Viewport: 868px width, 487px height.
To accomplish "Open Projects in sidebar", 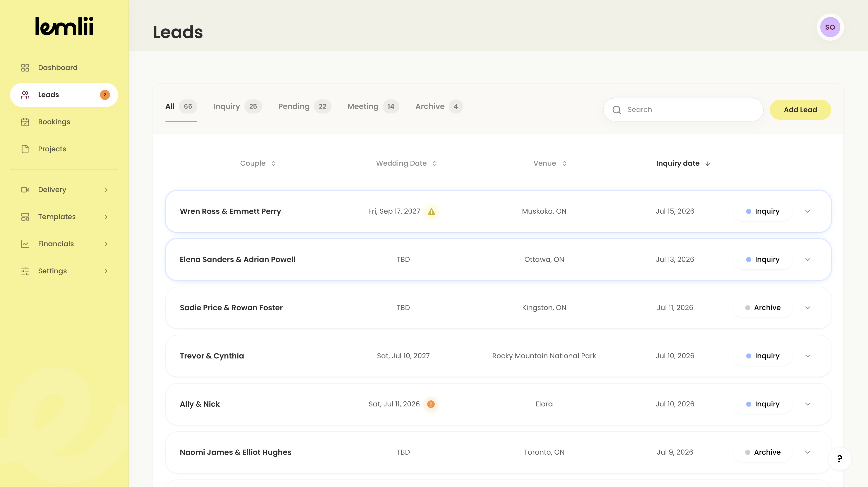I will 64,149.
